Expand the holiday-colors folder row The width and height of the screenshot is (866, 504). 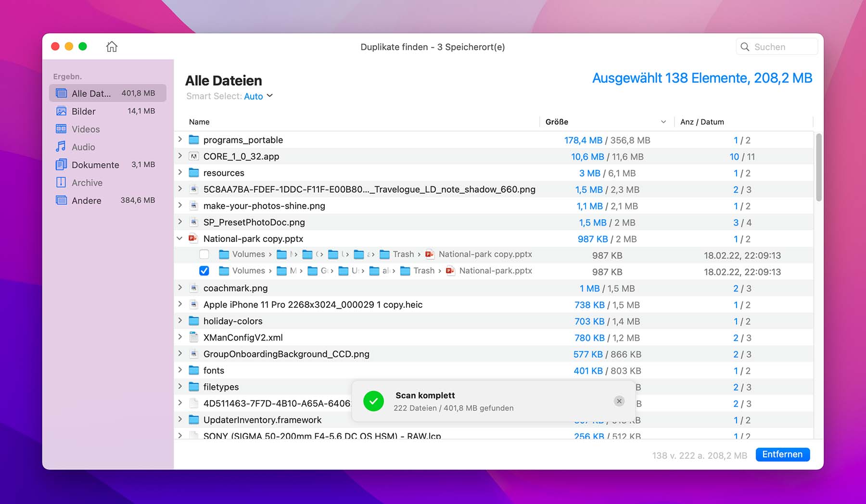[180, 321]
